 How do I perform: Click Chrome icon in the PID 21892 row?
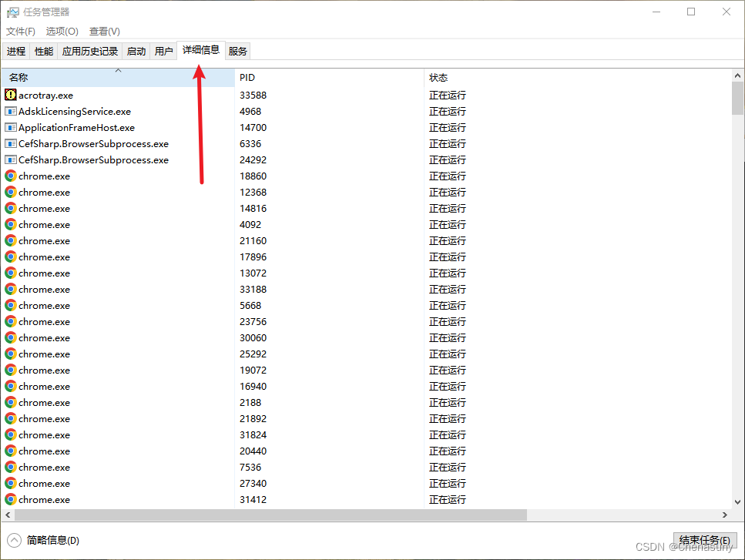pyautogui.click(x=11, y=418)
